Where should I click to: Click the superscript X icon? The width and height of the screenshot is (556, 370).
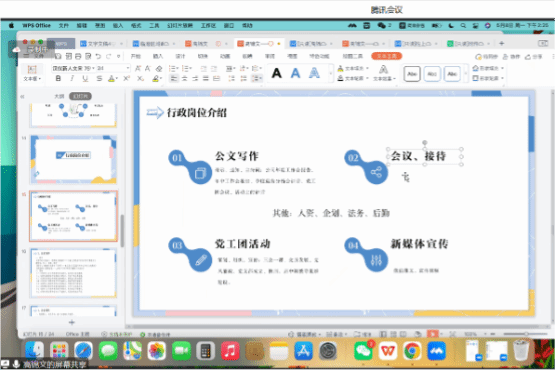click(x=127, y=78)
